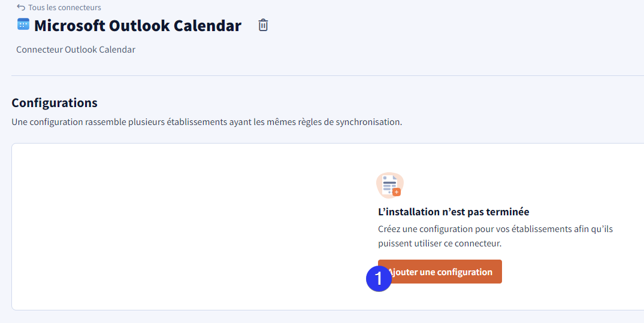Click the blue numbered 1 step badge

click(x=379, y=279)
